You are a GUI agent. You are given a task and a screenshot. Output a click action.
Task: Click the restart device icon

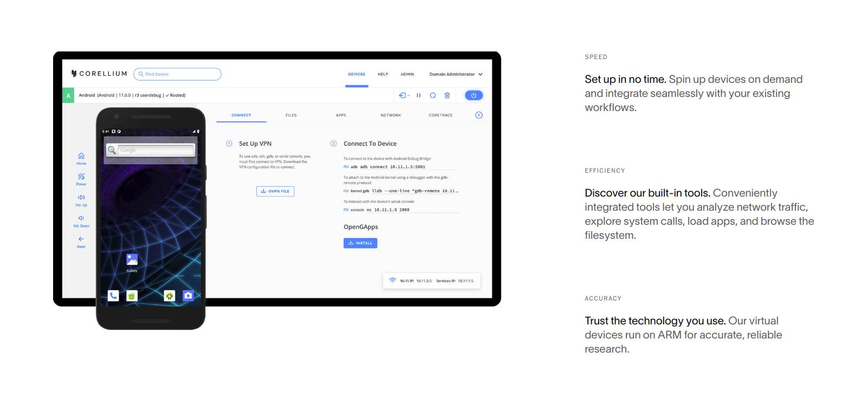click(433, 95)
